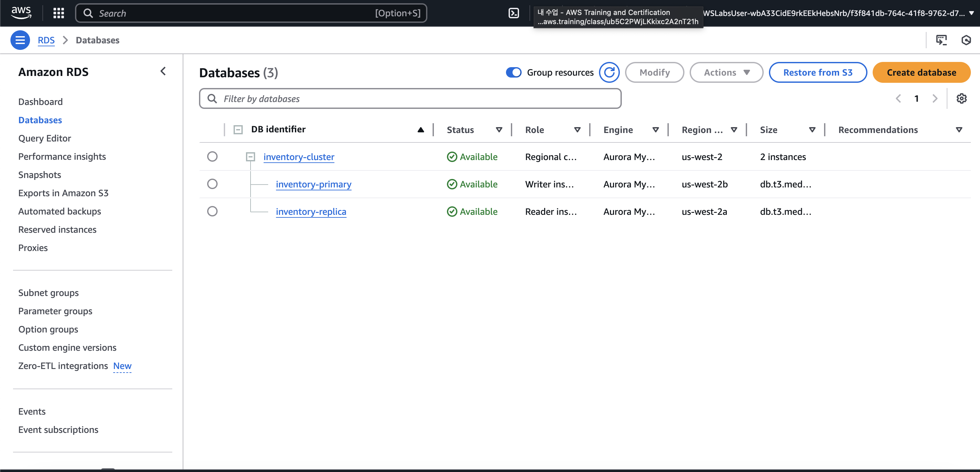Select the inventory-replica radio button
The image size is (980, 472).
point(212,211)
